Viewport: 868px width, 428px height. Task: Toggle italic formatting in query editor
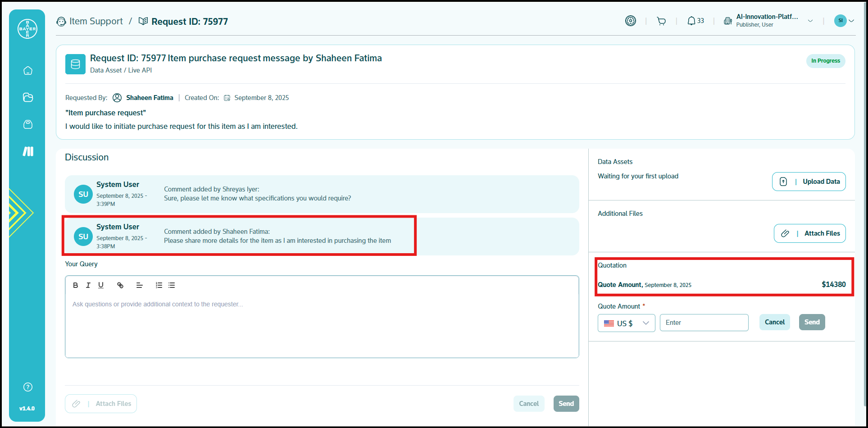pos(88,285)
